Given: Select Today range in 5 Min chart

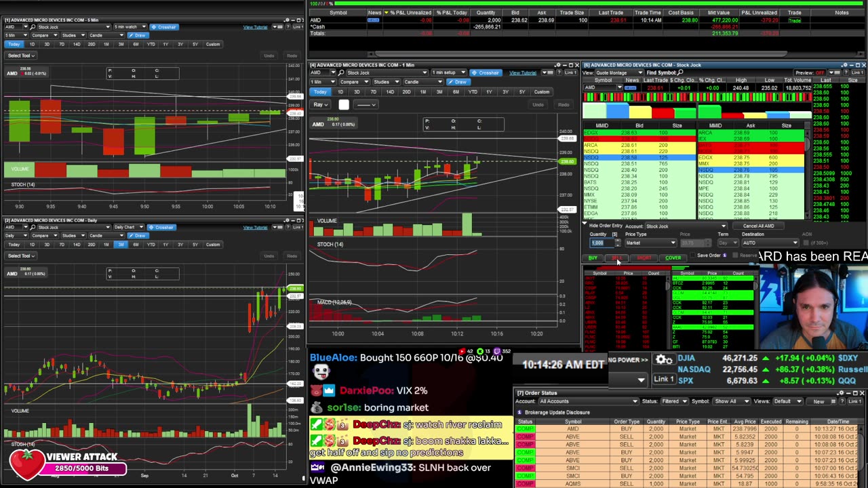Looking at the screenshot, I should (14, 44).
